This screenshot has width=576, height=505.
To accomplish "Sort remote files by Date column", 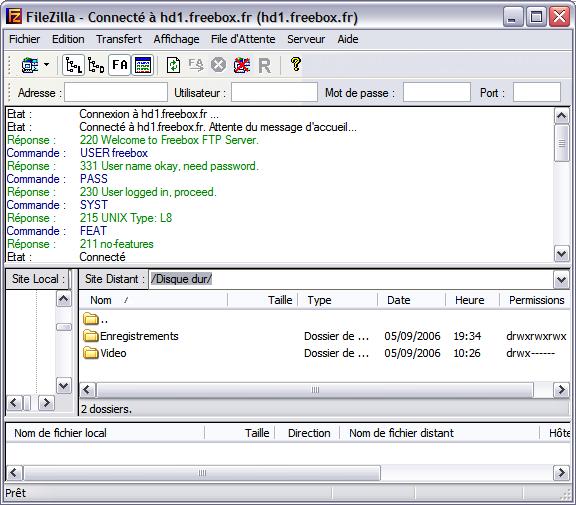I will pyautogui.click(x=411, y=300).
